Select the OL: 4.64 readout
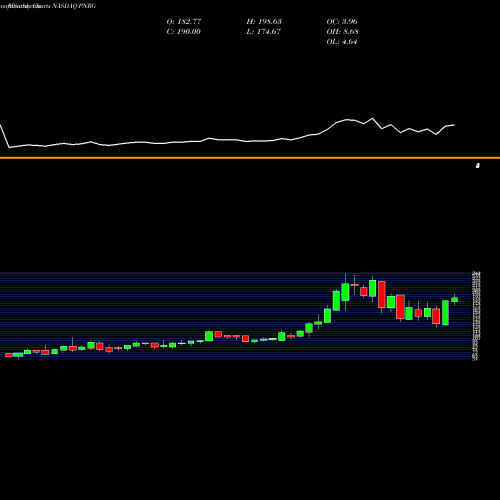Image resolution: width=500 pixels, height=500 pixels. 342,42
